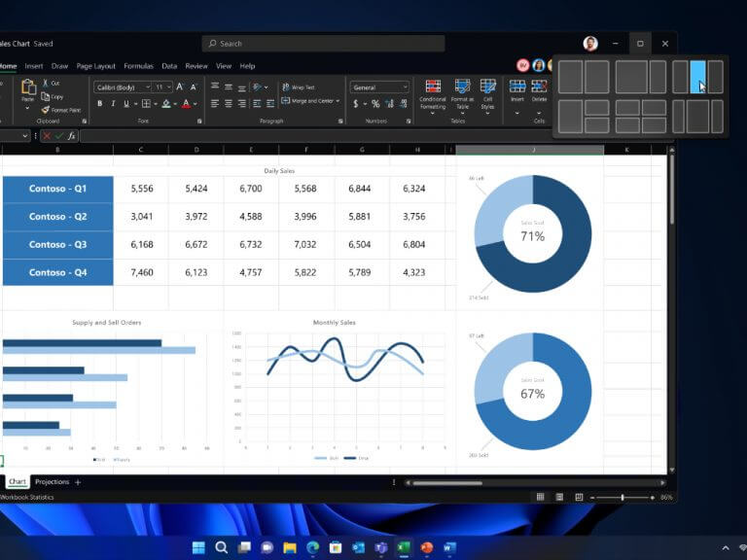
Task: Open Cell Styles gallery
Action: pos(488,97)
